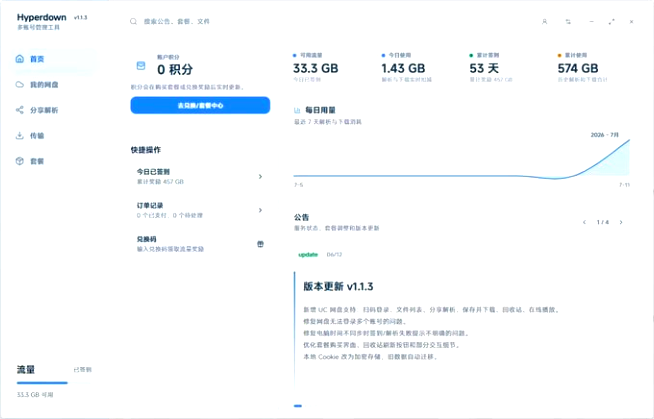The height and width of the screenshot is (419, 654).
Task: Toggle fullscreen with the expand icon
Action: coord(611,22)
